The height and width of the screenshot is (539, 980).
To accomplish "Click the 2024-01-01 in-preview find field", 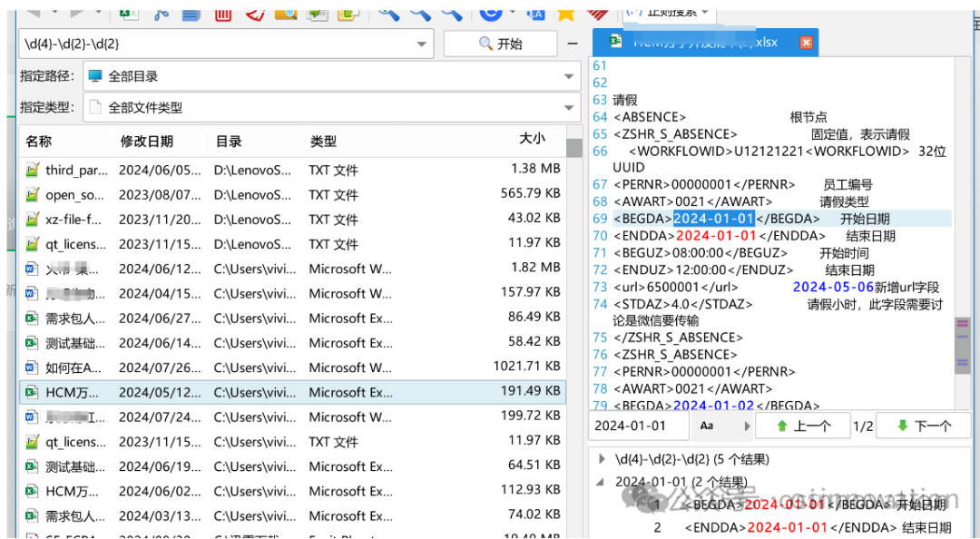I will (640, 426).
